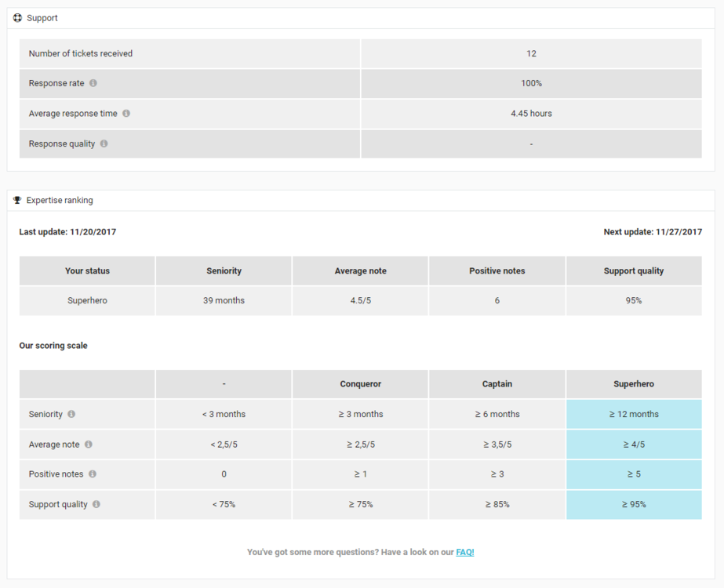The width and height of the screenshot is (724, 588).
Task: Click the info icon beside Response quality
Action: (x=104, y=143)
